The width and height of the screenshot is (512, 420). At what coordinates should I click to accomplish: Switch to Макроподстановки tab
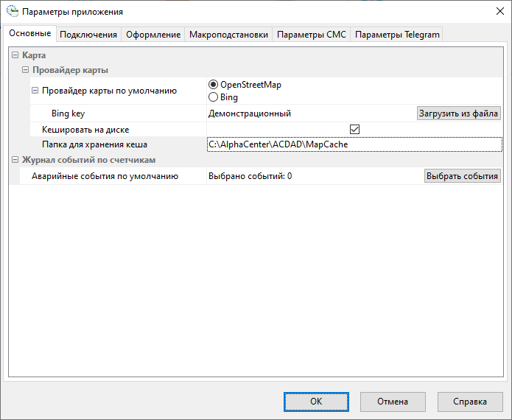tap(228, 35)
